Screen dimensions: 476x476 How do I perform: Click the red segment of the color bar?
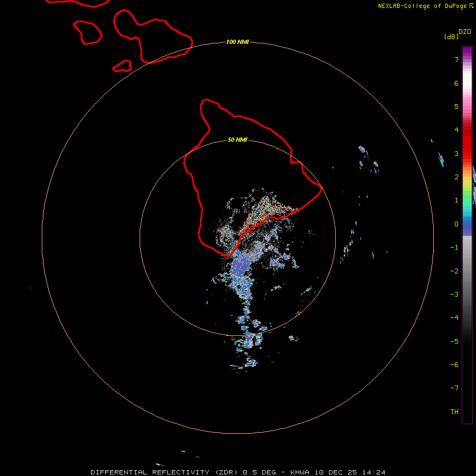467,141
